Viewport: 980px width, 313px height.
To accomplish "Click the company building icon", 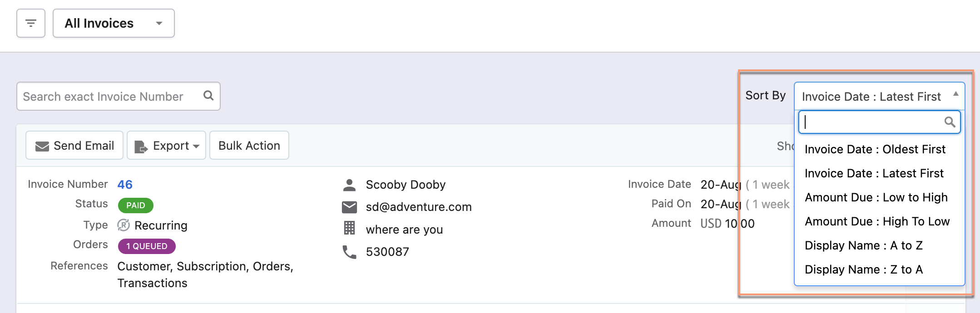I will click(349, 228).
